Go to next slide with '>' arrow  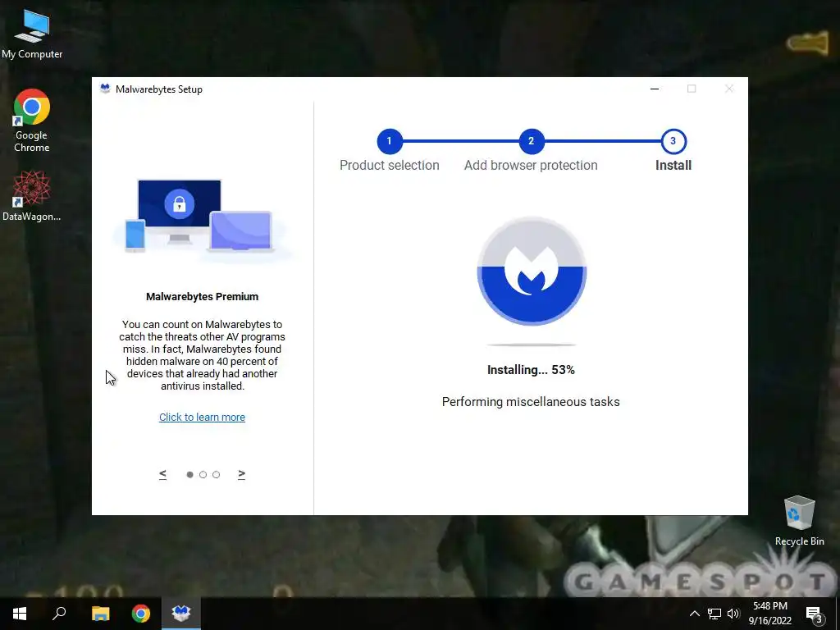tap(242, 474)
